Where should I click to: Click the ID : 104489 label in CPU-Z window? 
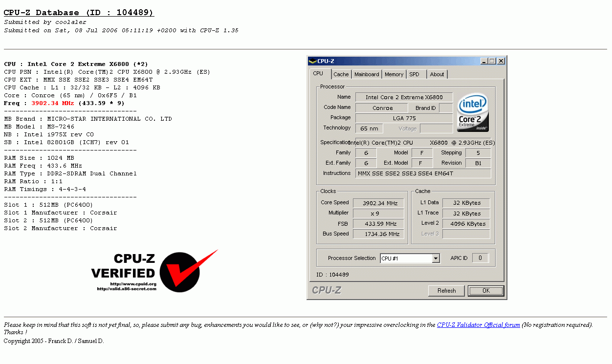333,275
